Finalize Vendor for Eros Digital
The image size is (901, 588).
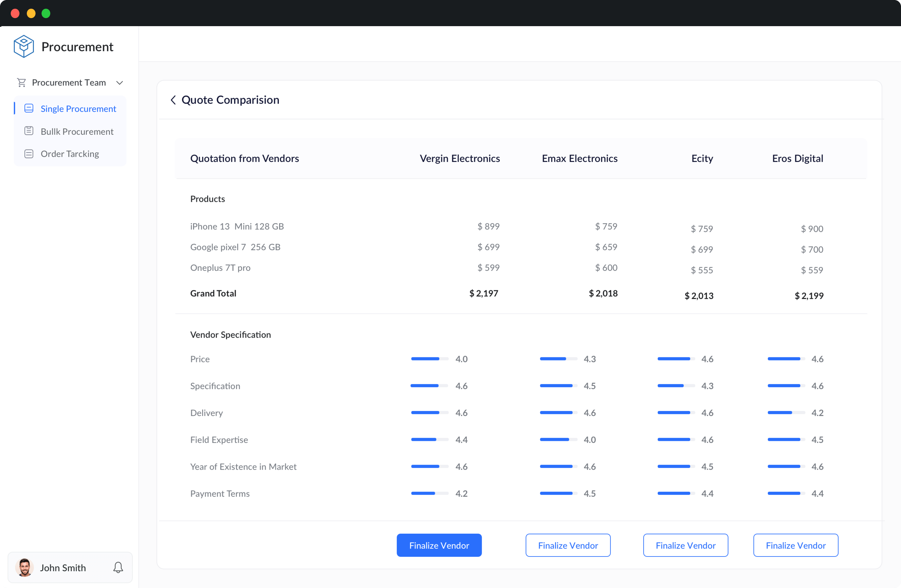[x=796, y=545]
